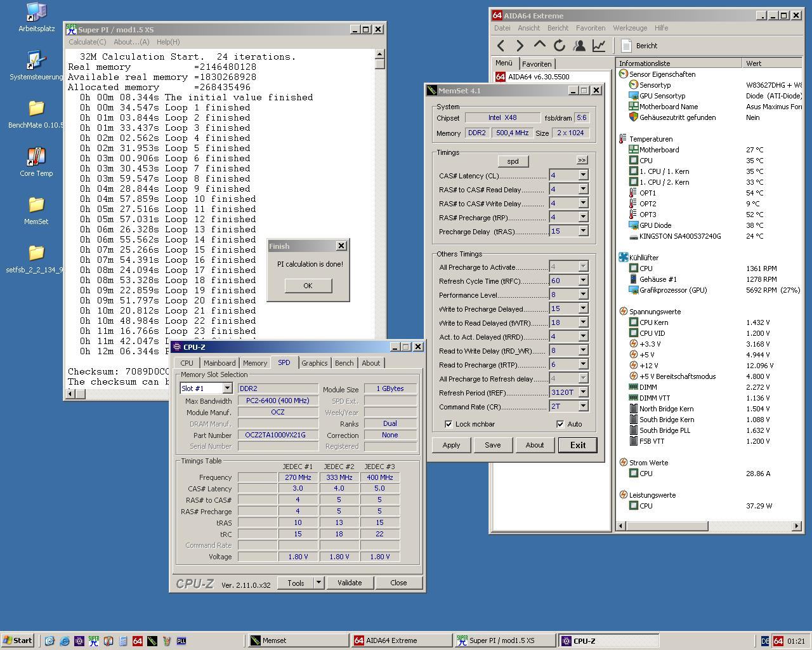This screenshot has width=812, height=650.
Task: Open setfsb folder on desktop
Action: (x=36, y=259)
